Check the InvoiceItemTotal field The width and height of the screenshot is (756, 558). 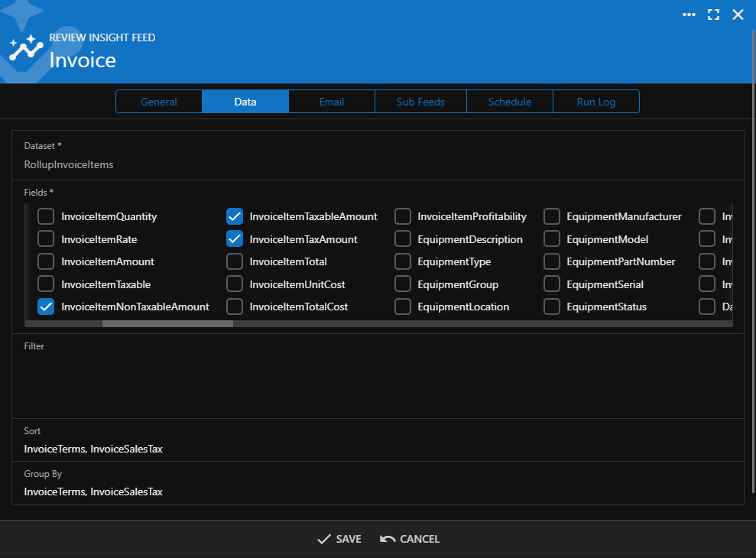coord(235,261)
